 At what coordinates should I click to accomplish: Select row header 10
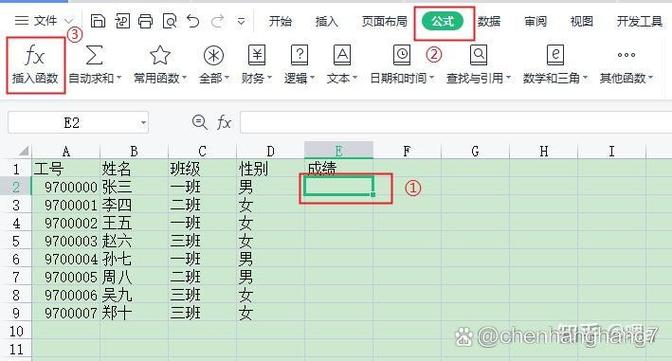(x=16, y=331)
